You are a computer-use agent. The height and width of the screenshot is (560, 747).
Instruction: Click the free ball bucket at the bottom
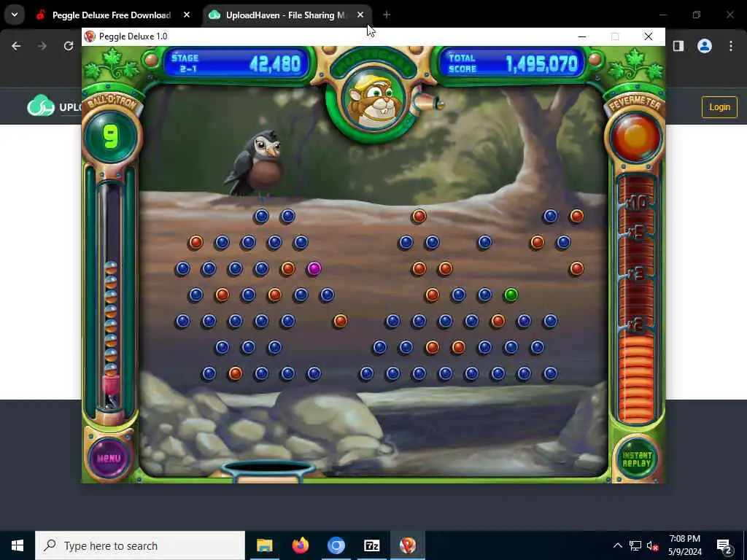pyautogui.click(x=268, y=471)
